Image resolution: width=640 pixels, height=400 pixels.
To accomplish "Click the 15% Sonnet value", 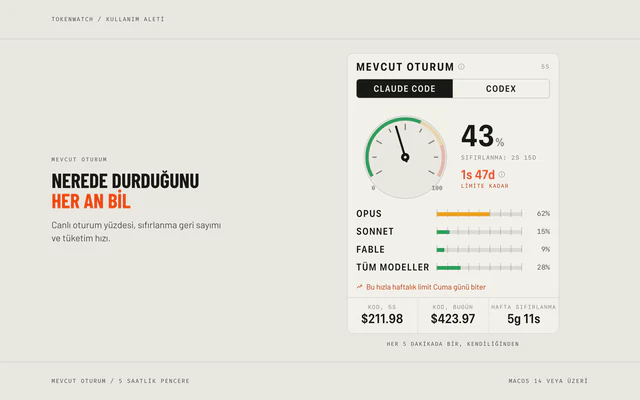I will pos(543,231).
